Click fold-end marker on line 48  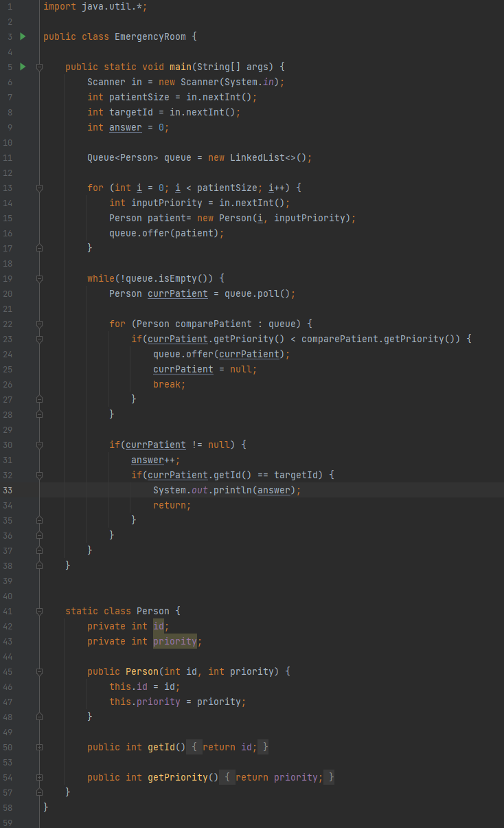click(39, 717)
